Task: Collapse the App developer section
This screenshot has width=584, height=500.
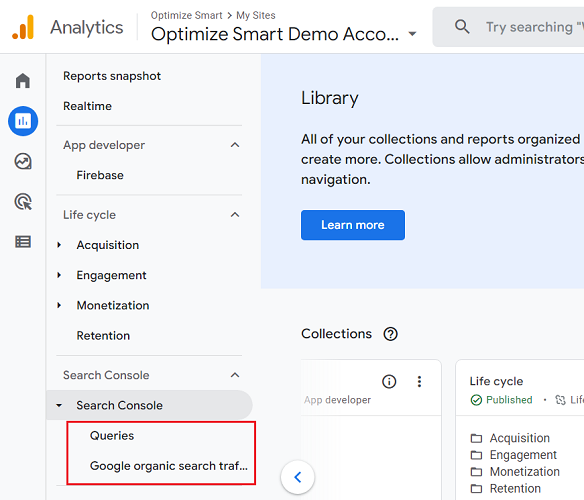Action: coord(235,145)
